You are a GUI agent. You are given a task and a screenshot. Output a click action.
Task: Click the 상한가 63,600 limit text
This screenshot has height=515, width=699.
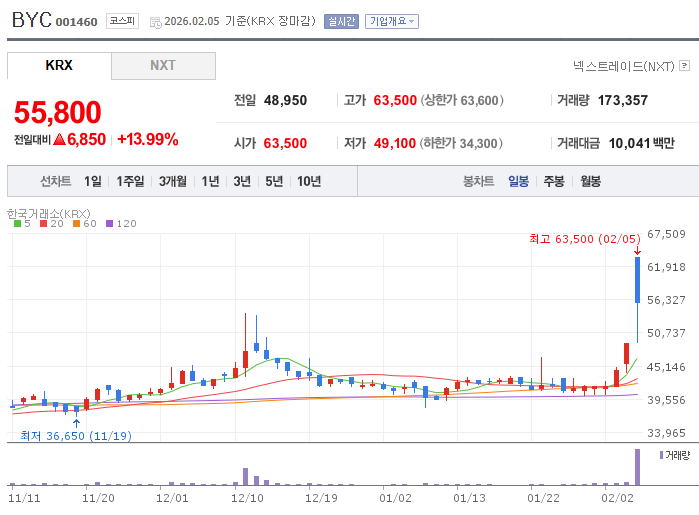[x=462, y=100]
